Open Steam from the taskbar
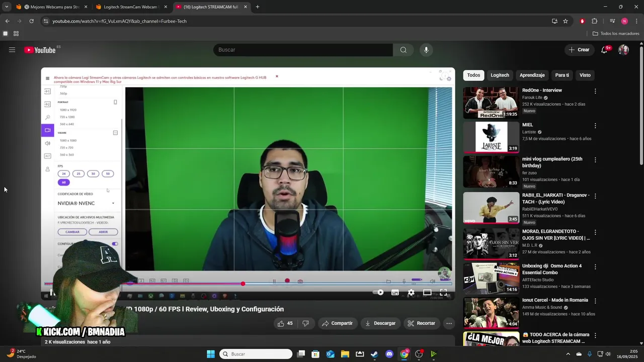This screenshot has width=644, height=362. coord(374,354)
